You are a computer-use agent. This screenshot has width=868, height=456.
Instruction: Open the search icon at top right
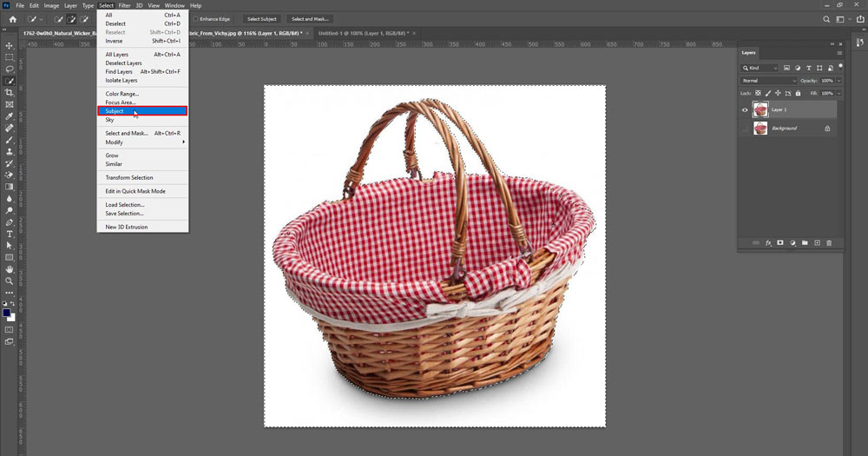[x=826, y=19]
